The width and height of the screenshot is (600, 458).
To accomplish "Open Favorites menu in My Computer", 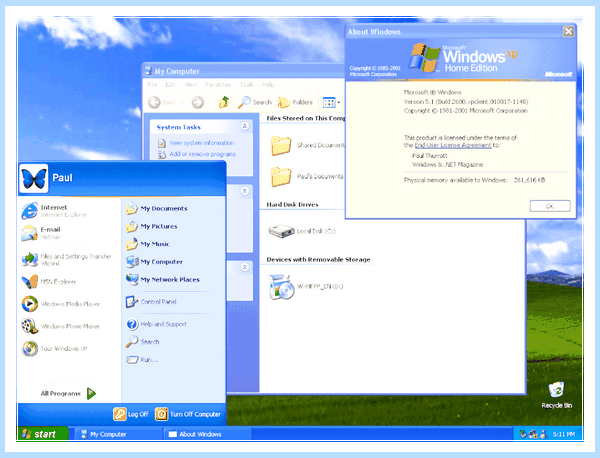I will click(x=218, y=85).
